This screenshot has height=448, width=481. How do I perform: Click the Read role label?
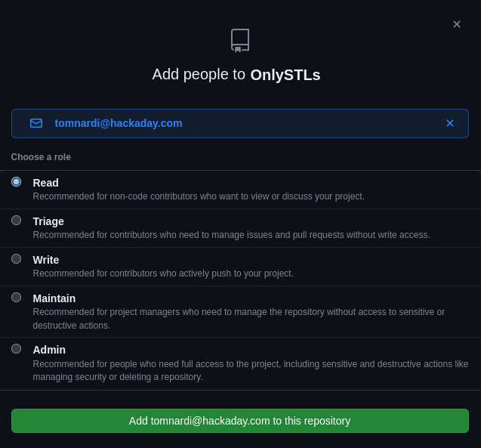pyautogui.click(x=45, y=183)
